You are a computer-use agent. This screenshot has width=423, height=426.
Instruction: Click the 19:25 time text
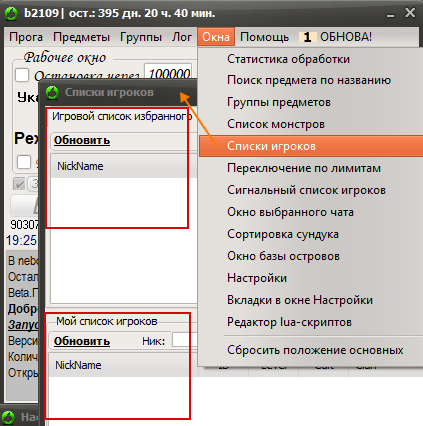pyautogui.click(x=21, y=240)
